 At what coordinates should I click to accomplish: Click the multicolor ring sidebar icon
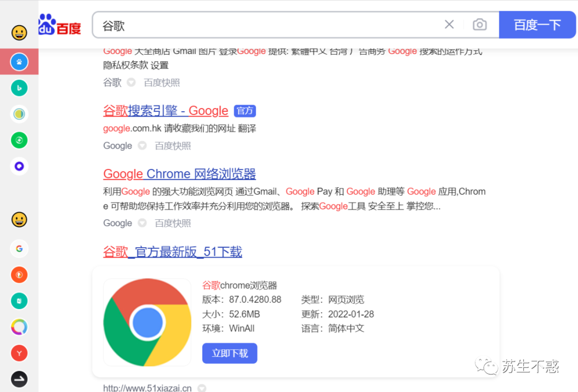[19, 327]
